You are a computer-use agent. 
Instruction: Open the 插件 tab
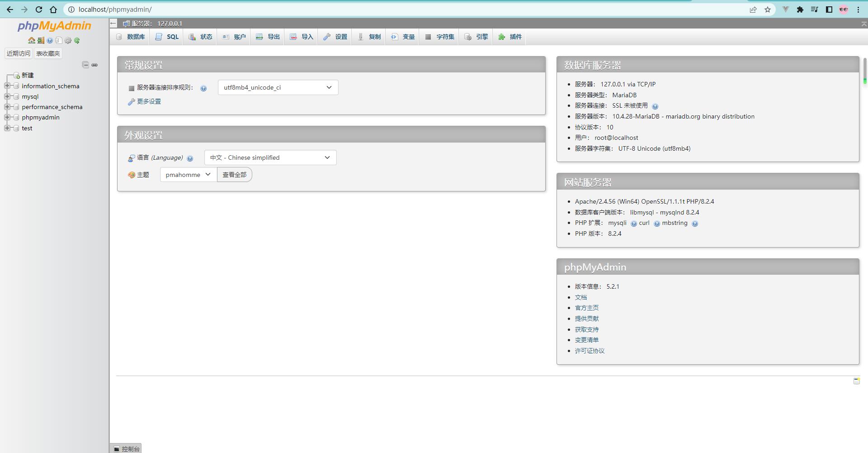click(510, 37)
